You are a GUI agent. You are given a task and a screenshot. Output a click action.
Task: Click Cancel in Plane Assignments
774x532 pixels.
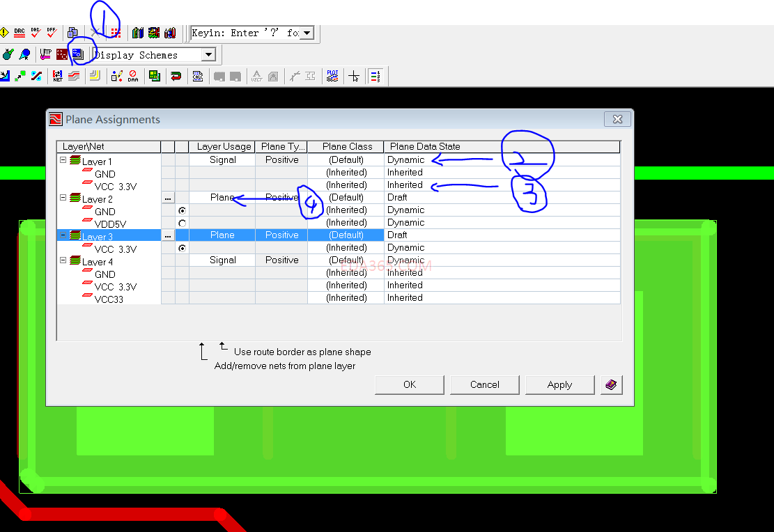(485, 385)
